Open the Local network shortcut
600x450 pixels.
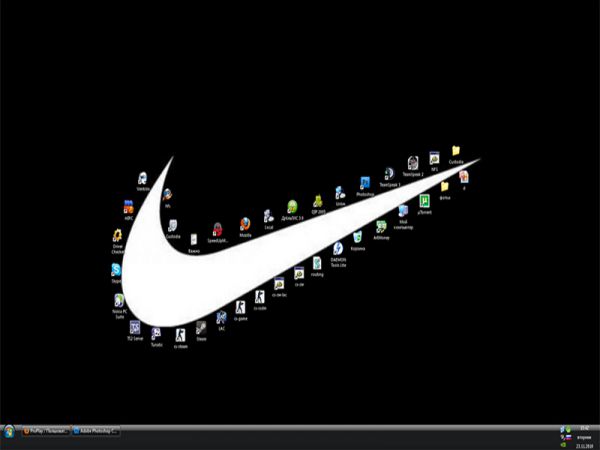[269, 217]
